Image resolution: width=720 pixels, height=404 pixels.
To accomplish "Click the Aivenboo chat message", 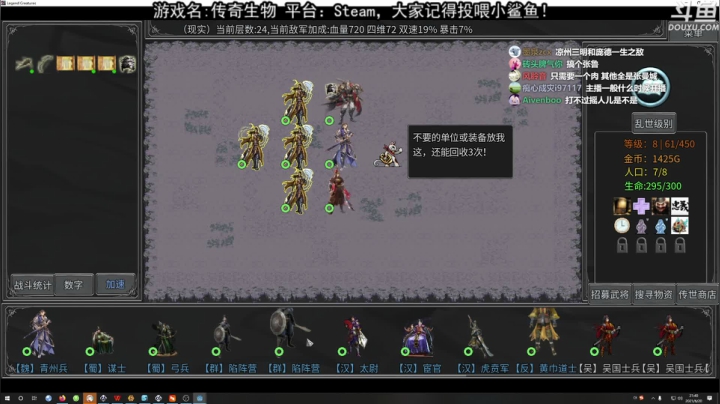I will pos(574,100).
